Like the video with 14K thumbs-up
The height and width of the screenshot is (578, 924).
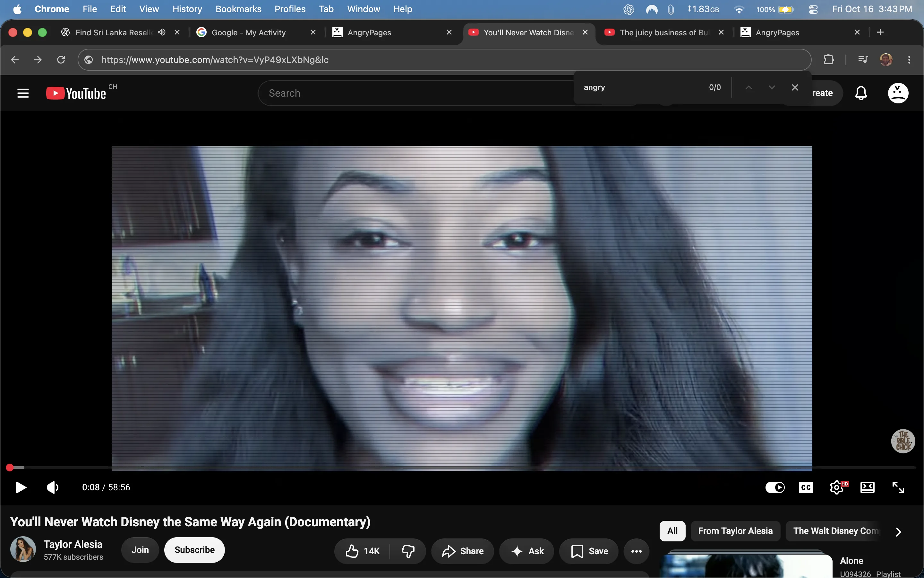point(362,551)
